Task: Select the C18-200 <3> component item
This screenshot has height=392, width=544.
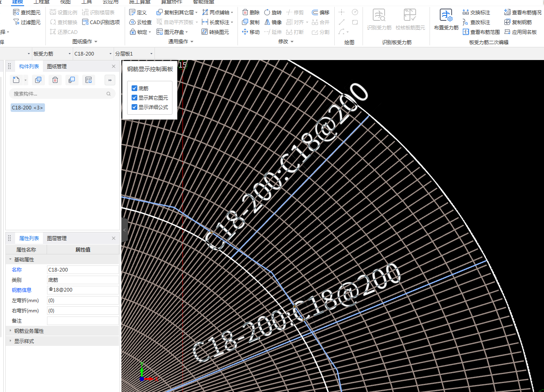Action: click(x=27, y=107)
